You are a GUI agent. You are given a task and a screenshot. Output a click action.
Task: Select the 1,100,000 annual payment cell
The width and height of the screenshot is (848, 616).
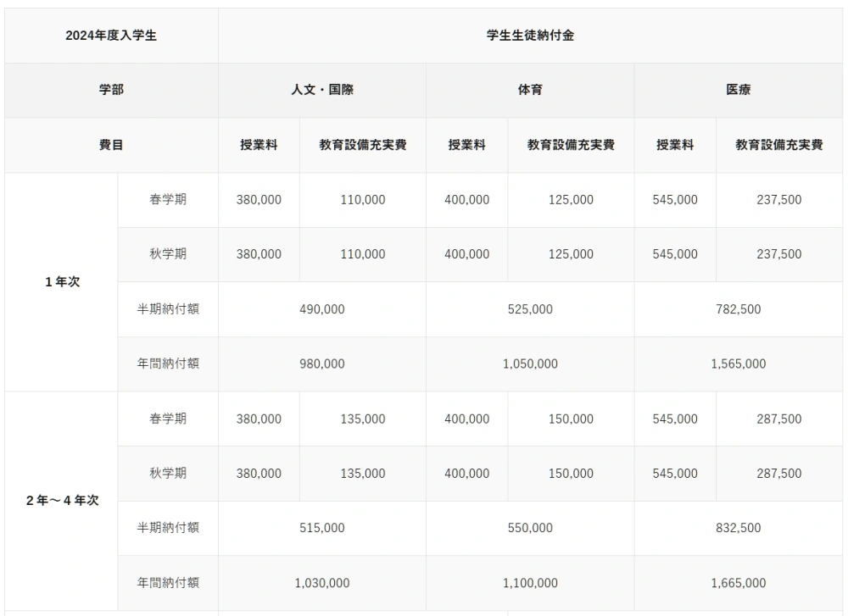(x=530, y=583)
